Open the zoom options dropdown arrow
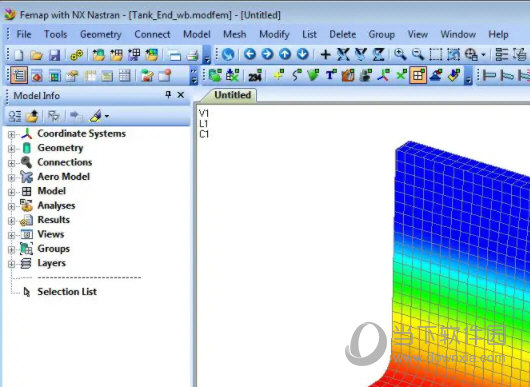This screenshot has height=387, width=530. [483, 54]
